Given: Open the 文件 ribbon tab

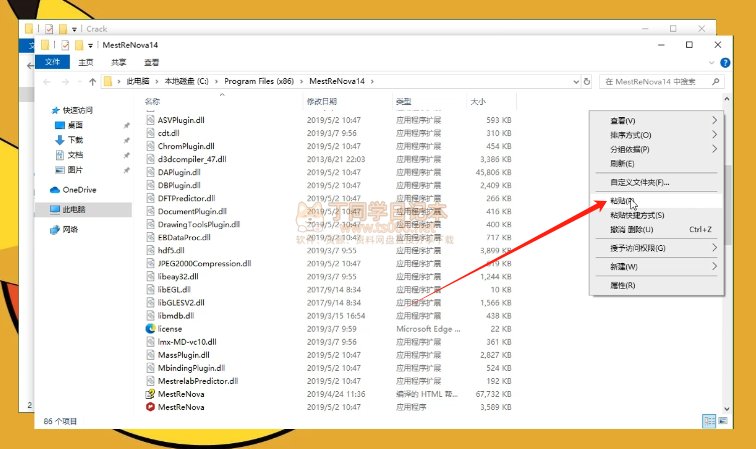Looking at the screenshot, I should click(53, 62).
